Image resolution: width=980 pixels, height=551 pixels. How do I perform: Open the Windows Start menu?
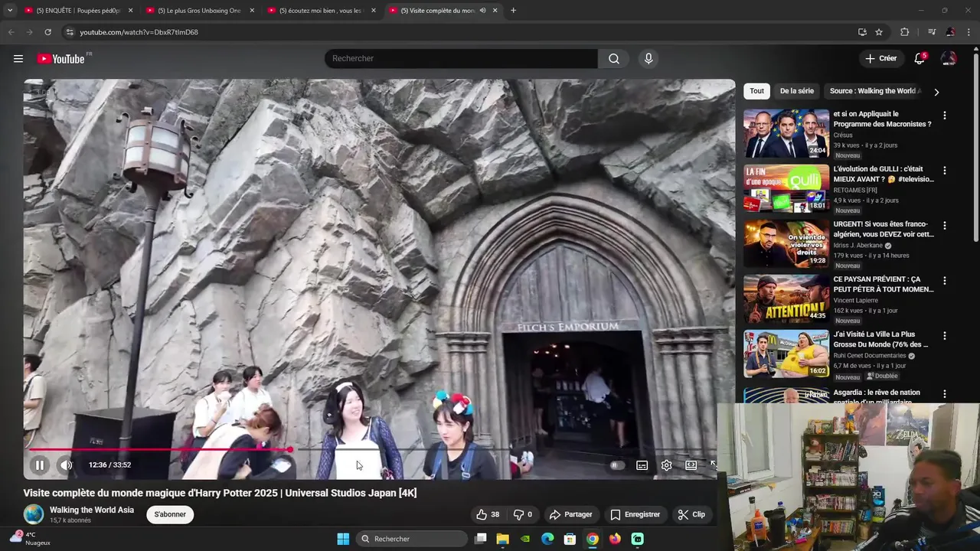[343, 539]
